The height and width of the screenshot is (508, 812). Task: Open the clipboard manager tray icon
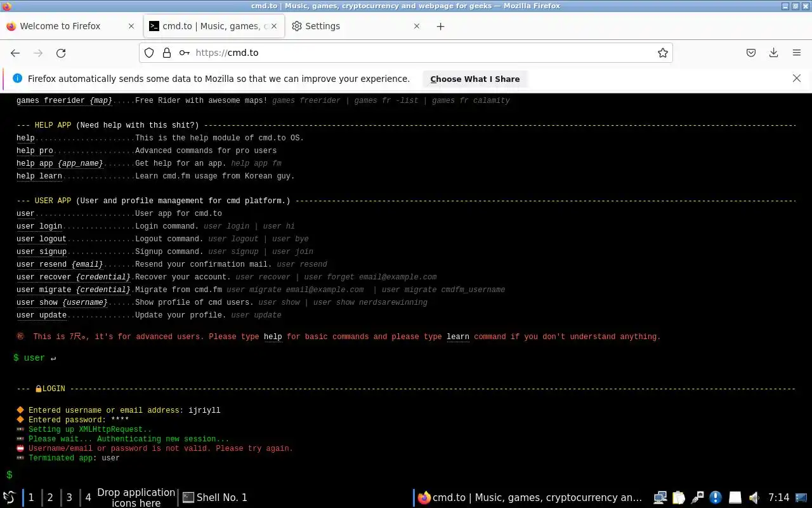point(679,497)
